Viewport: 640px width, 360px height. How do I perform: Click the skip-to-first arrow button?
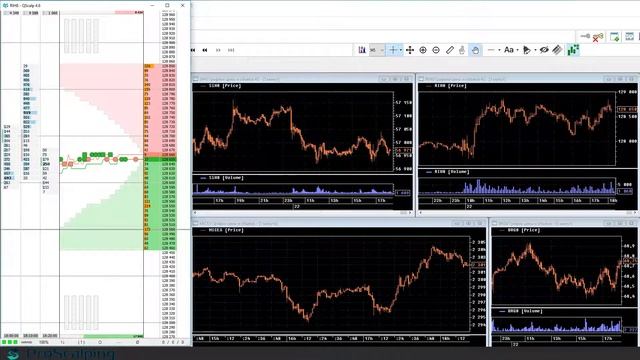pyautogui.click(x=193, y=50)
